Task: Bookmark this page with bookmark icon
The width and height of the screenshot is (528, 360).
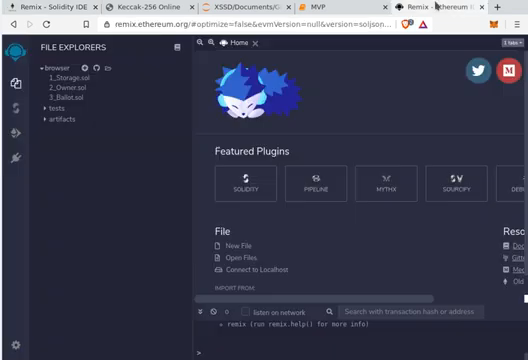Action: (86, 24)
